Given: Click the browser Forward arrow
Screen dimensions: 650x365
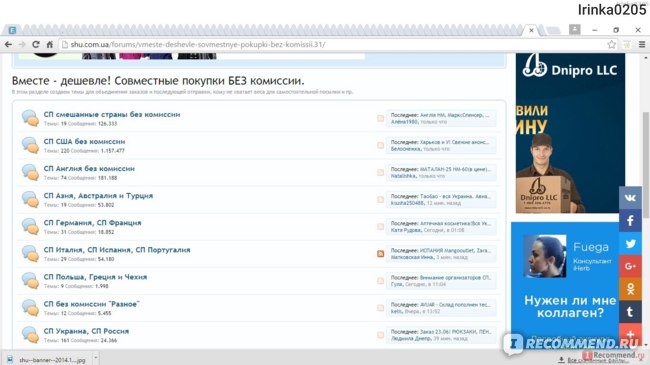Looking at the screenshot, I should tap(22, 44).
